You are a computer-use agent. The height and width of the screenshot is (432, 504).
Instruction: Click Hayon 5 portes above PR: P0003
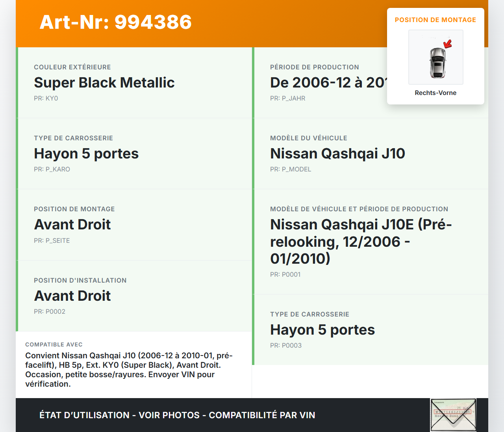pyautogui.click(x=322, y=330)
